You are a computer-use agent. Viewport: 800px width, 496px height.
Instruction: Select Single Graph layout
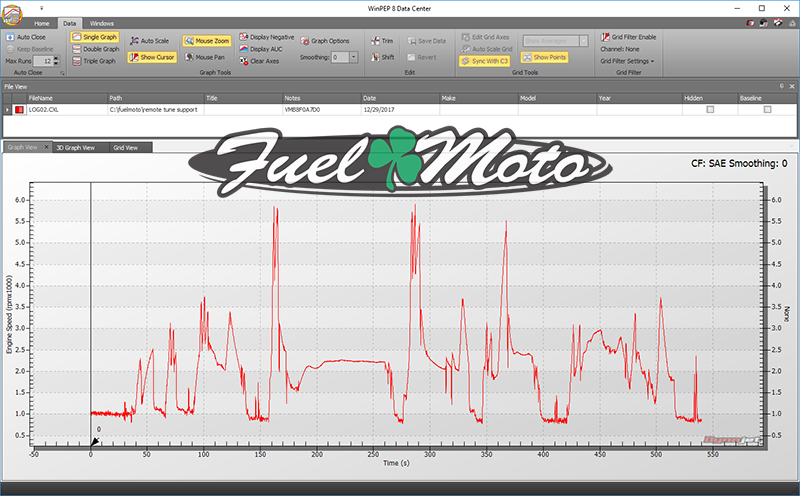pyautogui.click(x=95, y=37)
